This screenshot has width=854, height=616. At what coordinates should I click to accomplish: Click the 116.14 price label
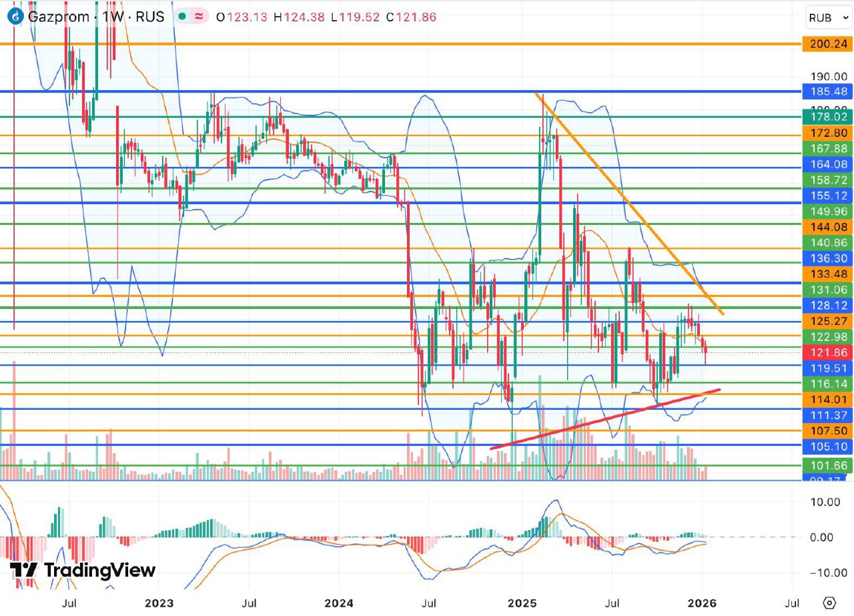pos(826,384)
